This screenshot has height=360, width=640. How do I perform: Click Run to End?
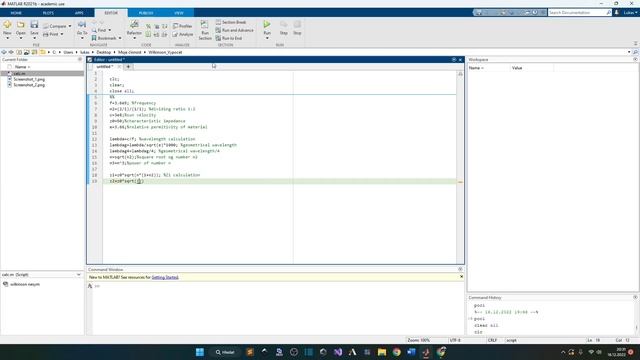pos(229,38)
